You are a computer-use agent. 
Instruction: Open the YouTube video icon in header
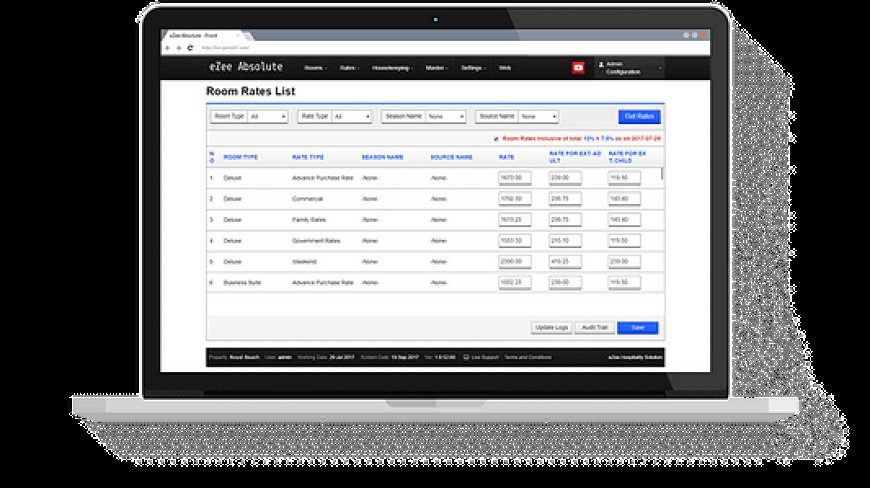click(578, 68)
